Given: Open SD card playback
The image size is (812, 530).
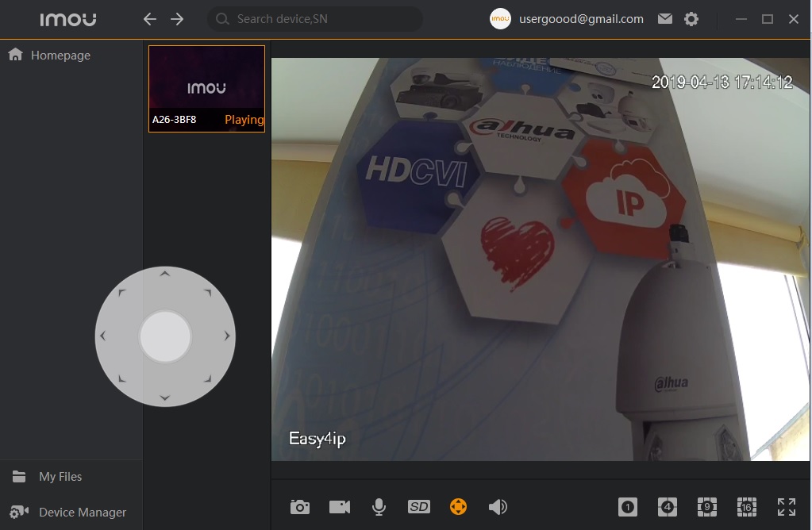Looking at the screenshot, I should click(x=418, y=507).
